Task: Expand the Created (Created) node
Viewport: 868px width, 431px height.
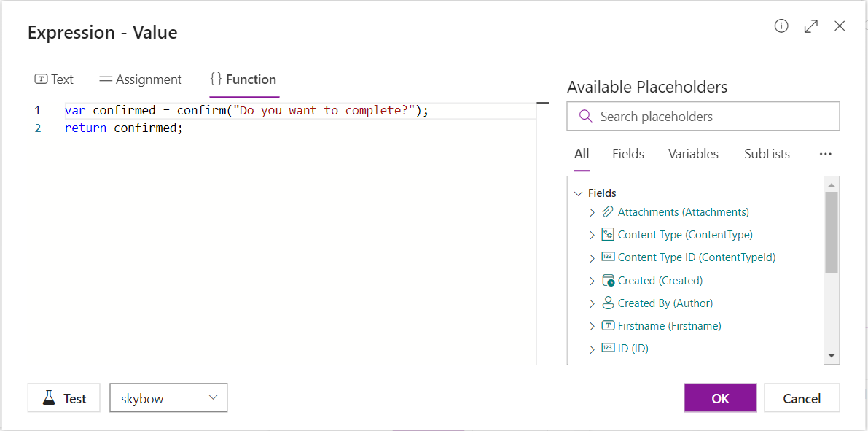Action: (592, 281)
